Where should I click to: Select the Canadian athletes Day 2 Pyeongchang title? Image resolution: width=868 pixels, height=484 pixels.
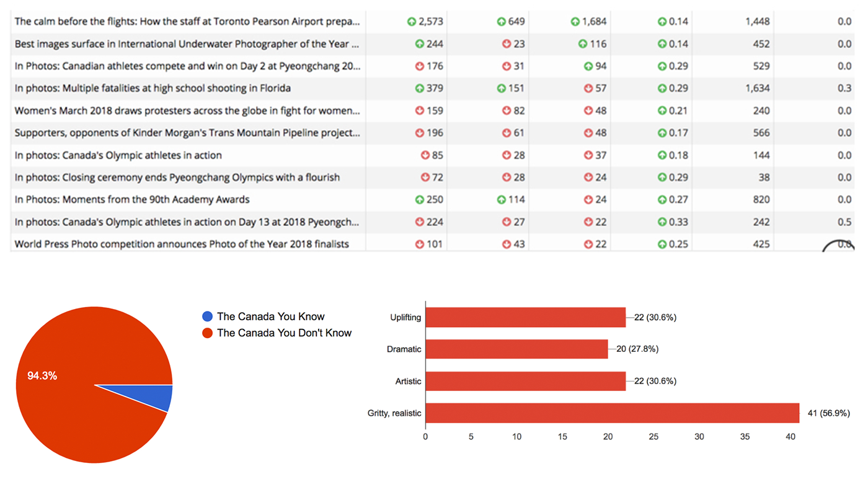pos(187,66)
